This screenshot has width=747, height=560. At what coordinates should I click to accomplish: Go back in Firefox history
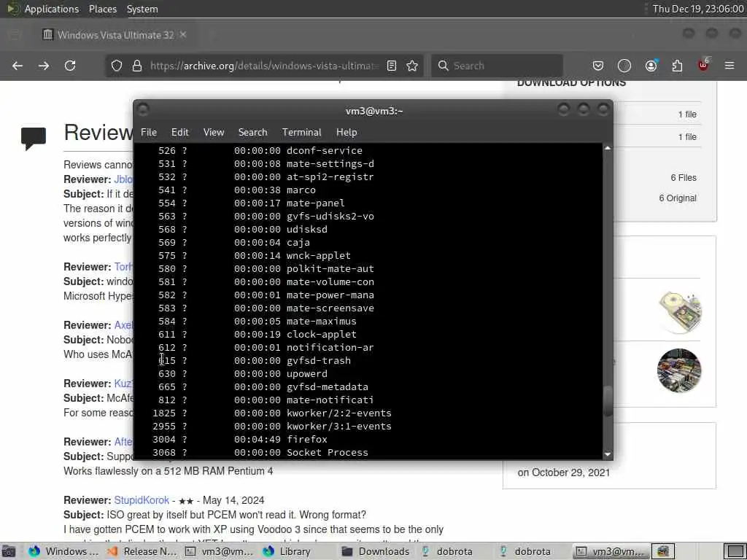pyautogui.click(x=18, y=66)
